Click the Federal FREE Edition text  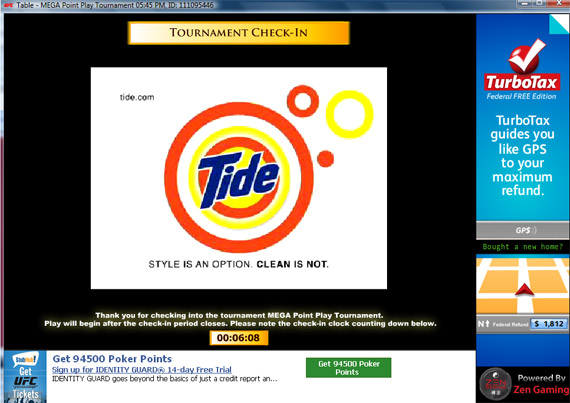[x=522, y=96]
